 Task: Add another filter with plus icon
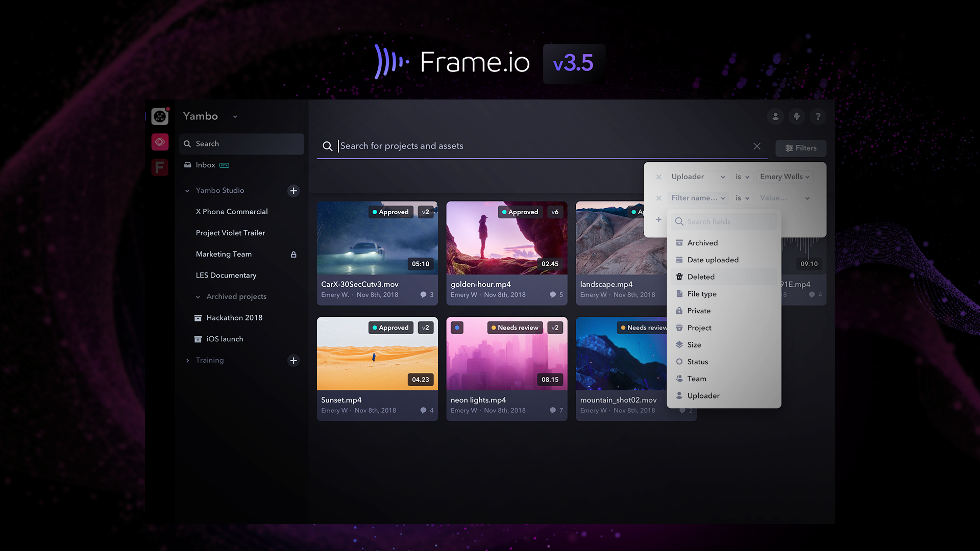tap(659, 219)
